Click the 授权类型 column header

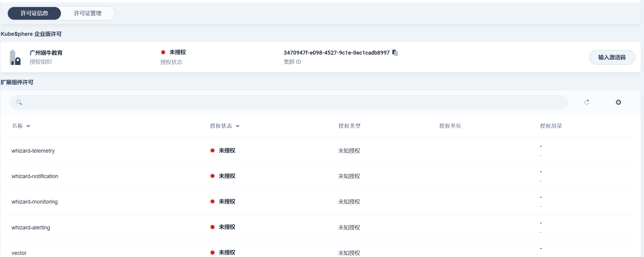pyautogui.click(x=350, y=126)
